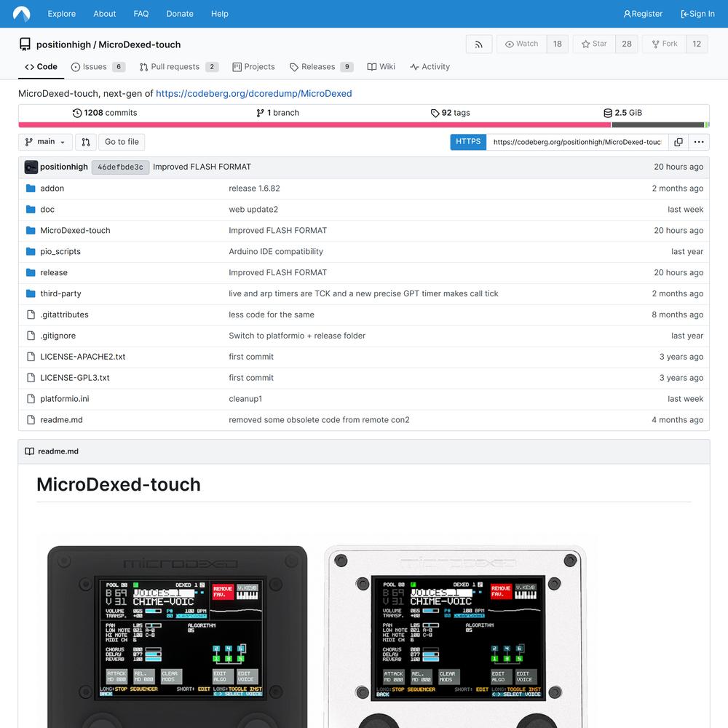This screenshot has width=728, height=728.
Task: Open the release folder
Action: tap(54, 272)
